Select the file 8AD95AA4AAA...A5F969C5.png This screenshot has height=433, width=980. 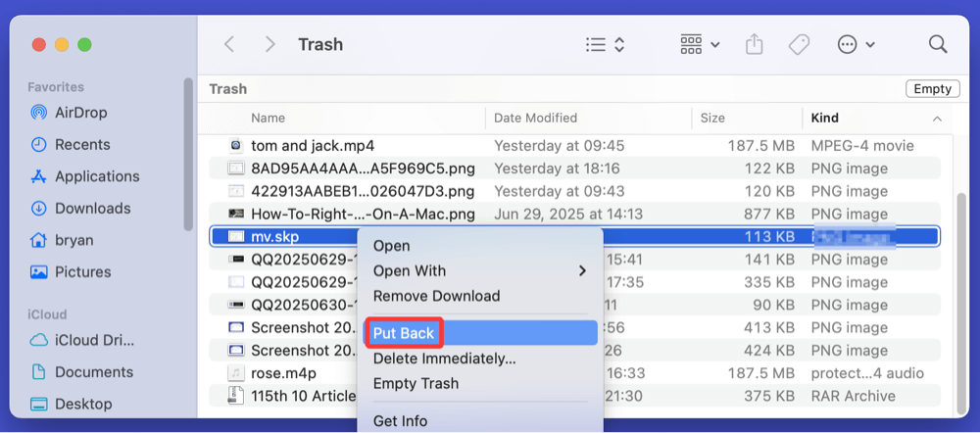pyautogui.click(x=363, y=168)
